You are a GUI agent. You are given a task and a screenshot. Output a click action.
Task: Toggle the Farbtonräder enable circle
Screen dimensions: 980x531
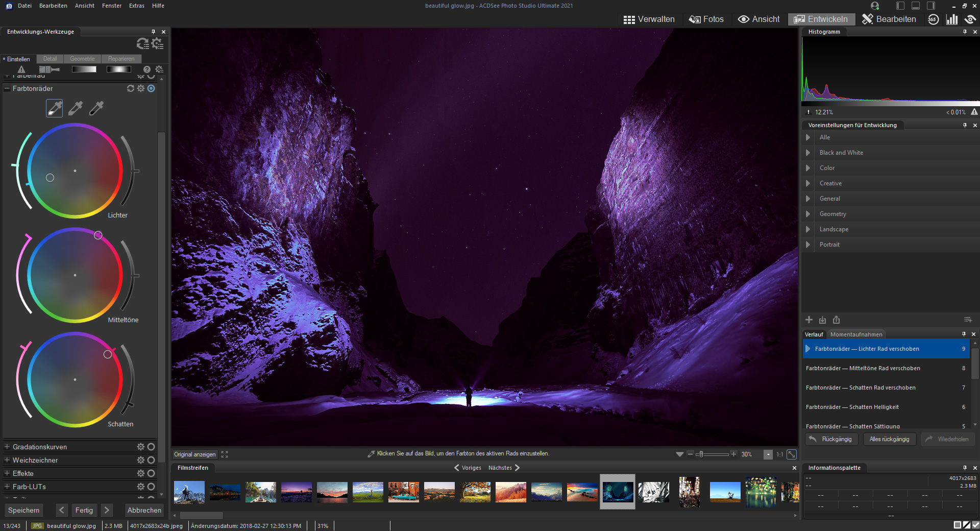pyautogui.click(x=151, y=88)
